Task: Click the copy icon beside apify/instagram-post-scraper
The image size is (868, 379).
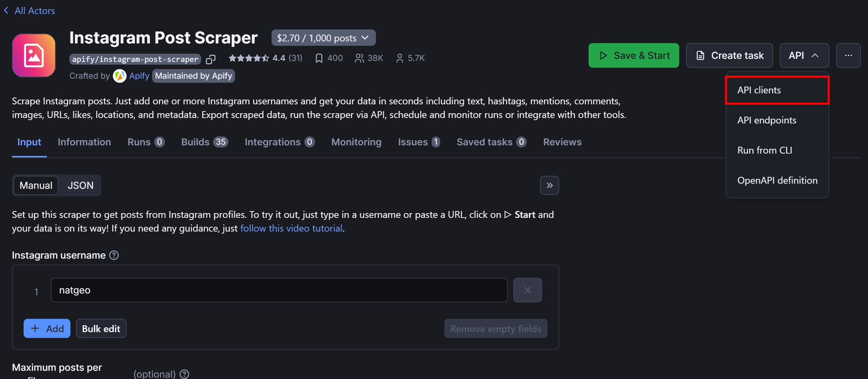Action: tap(211, 59)
